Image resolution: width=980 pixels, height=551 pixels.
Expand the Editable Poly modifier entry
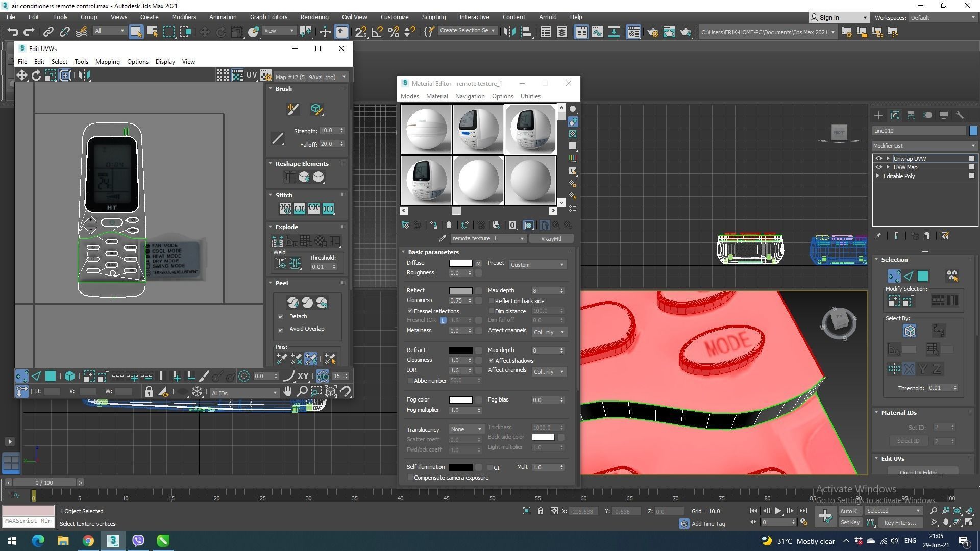[x=877, y=176]
